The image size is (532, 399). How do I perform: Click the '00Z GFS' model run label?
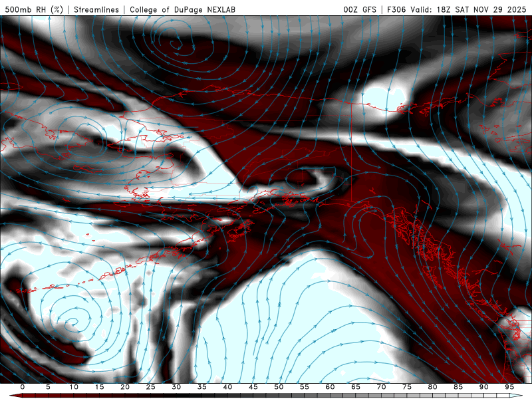[360, 9]
